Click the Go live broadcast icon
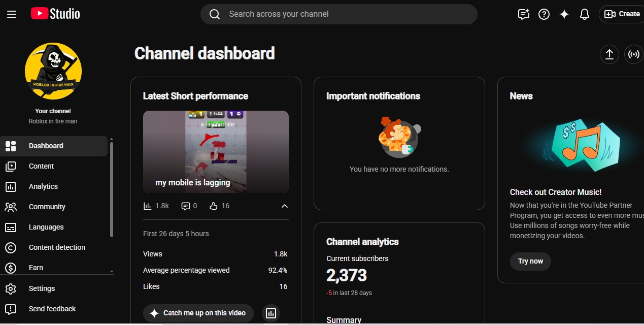 click(x=634, y=54)
